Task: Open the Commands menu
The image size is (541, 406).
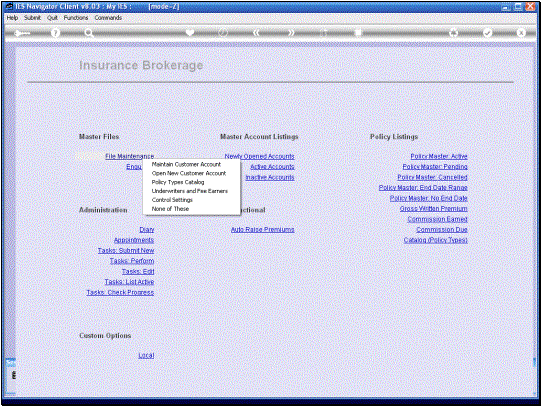Action: (x=108, y=18)
